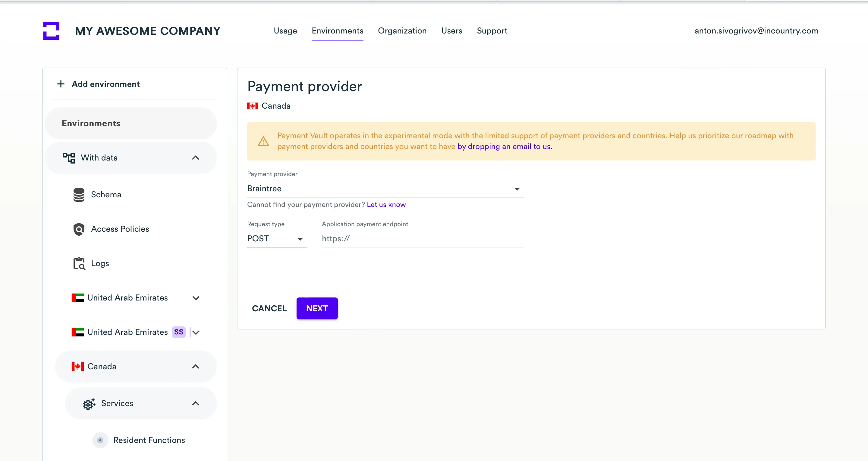Switch to the Usage tab
This screenshot has width=868, height=461.
coord(285,31)
